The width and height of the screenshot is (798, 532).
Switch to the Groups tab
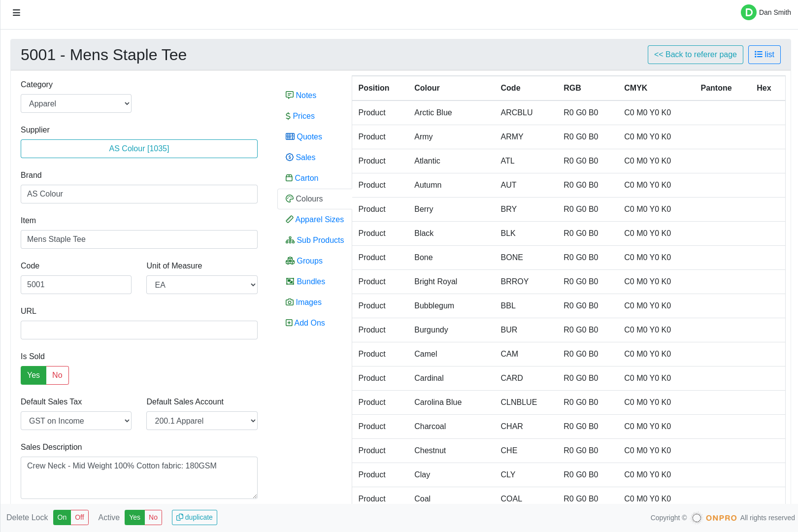(314, 261)
